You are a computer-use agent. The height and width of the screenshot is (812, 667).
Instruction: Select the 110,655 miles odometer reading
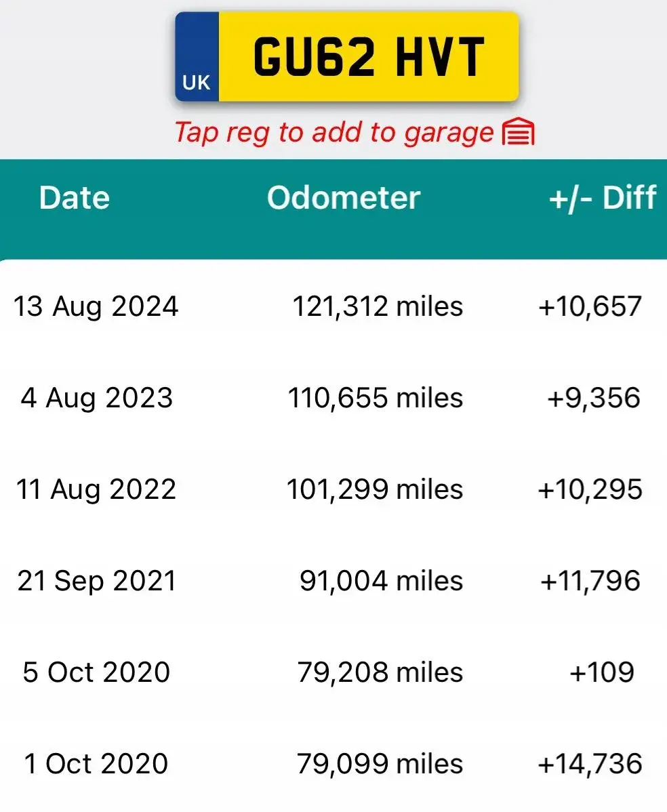[376, 398]
